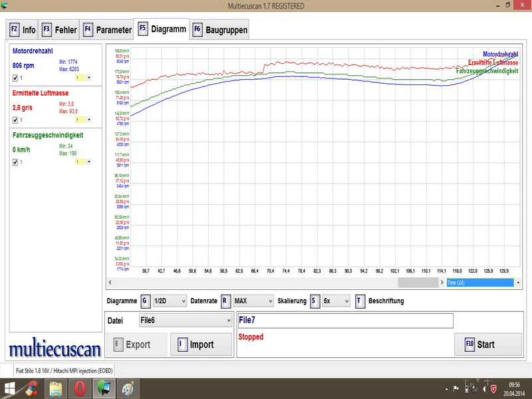Viewport: 532px width, 399px height.
Task: Uncheck the Motordrehzahl graph checkbox
Action: point(15,78)
